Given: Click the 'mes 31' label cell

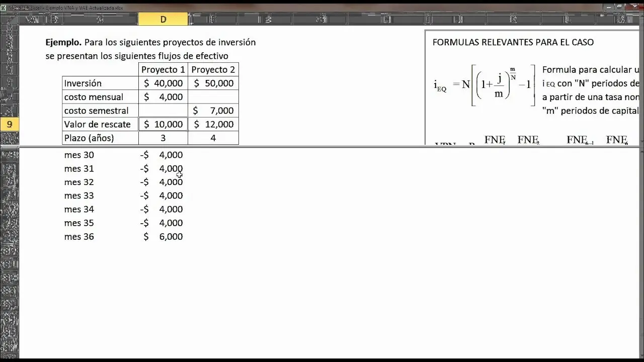Looking at the screenshot, I should click(x=79, y=168).
